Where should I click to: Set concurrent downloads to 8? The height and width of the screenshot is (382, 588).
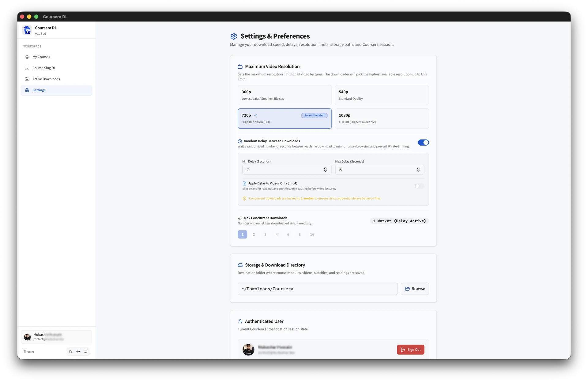point(300,235)
